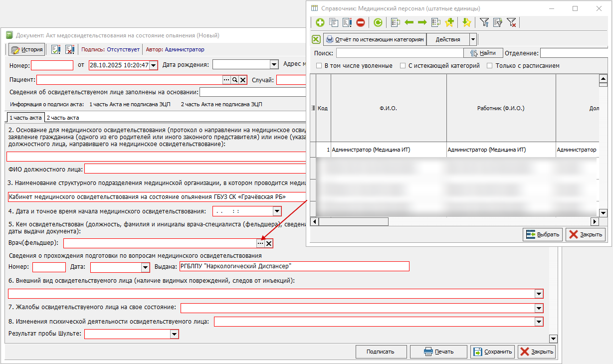613x364 pixels.
Task: Enable the 'В том числе уволенные' checkbox
Action: pyautogui.click(x=319, y=66)
